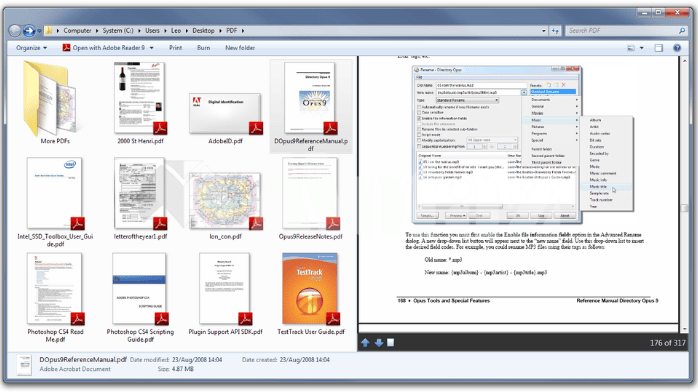
Task: Select the 2000 St Henri.pdf thumbnail
Action: click(x=140, y=99)
